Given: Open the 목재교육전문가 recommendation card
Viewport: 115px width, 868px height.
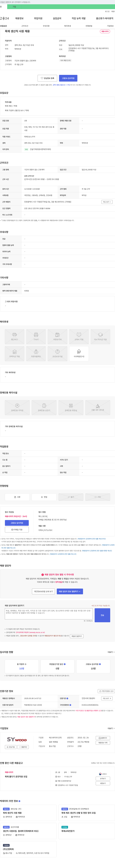Looking at the screenshot, I should 87,831.
